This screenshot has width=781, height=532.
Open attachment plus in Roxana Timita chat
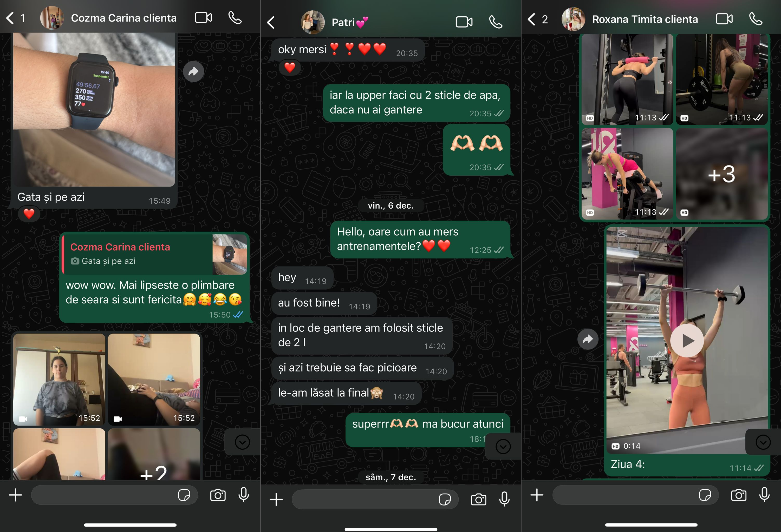pos(537,495)
